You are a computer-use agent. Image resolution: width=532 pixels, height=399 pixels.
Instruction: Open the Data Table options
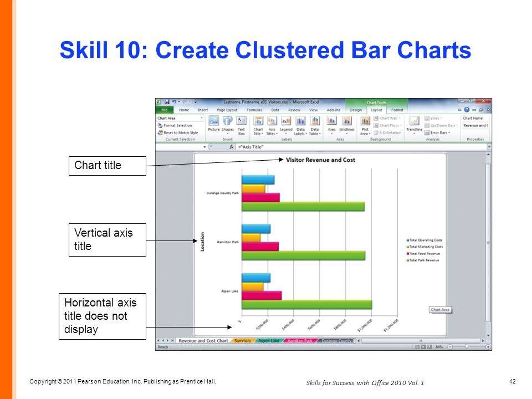click(x=315, y=126)
